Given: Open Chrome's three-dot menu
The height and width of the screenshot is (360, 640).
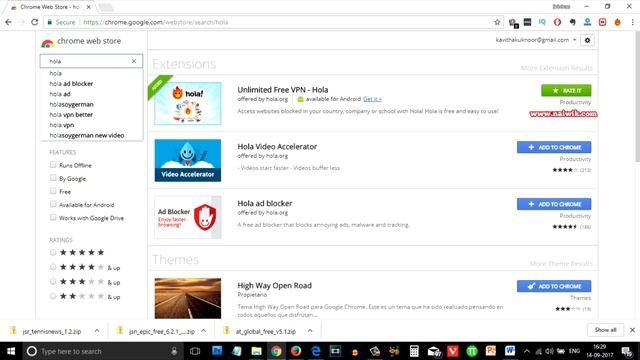Looking at the screenshot, I should 632,22.
